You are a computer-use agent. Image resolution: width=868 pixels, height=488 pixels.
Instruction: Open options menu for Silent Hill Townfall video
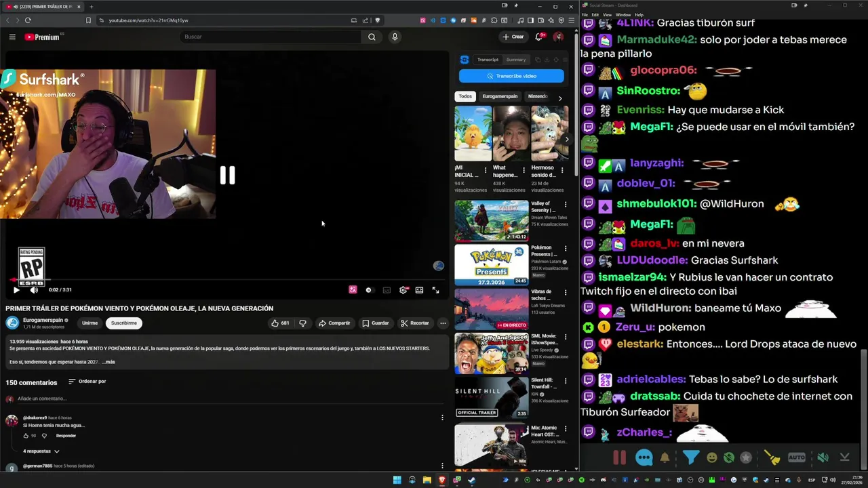pos(566,381)
